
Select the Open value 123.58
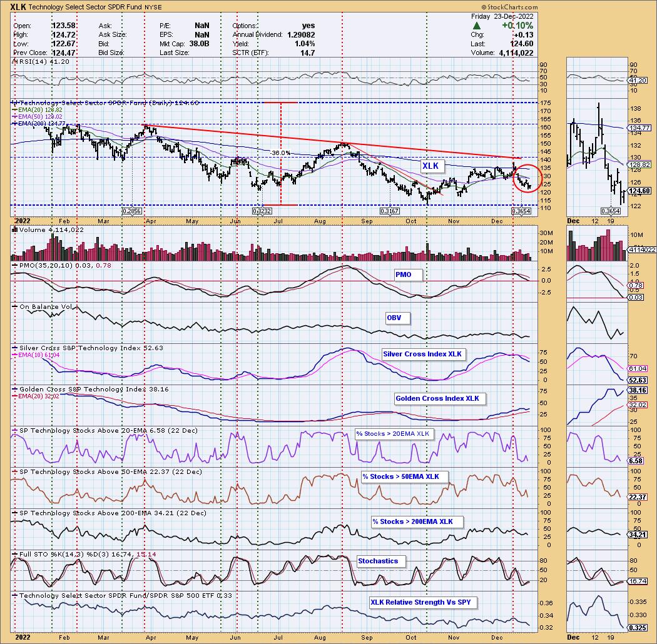(63, 26)
